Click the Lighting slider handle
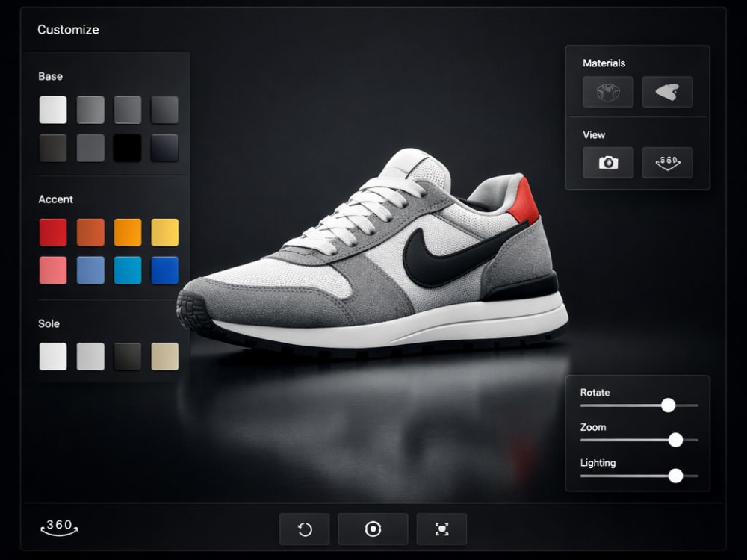The height and width of the screenshot is (560, 747). 675,476
